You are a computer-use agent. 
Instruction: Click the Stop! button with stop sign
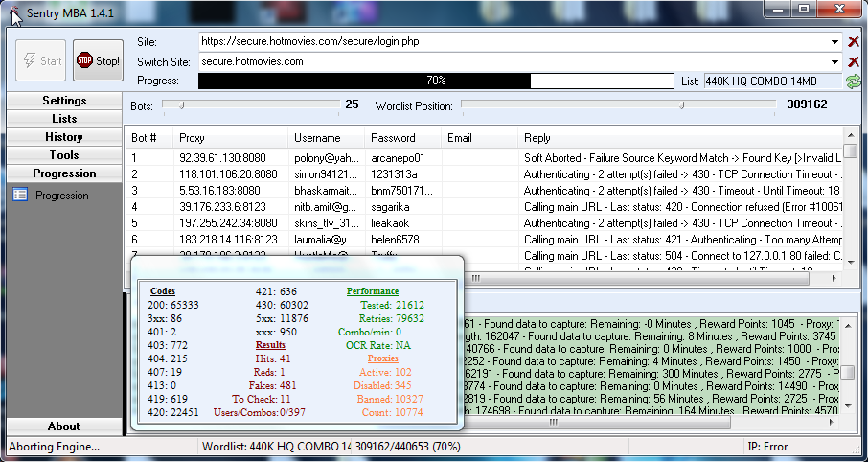[98, 61]
